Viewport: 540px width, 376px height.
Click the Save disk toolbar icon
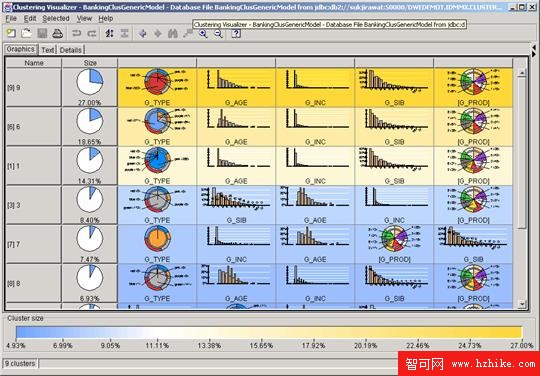click(x=42, y=33)
